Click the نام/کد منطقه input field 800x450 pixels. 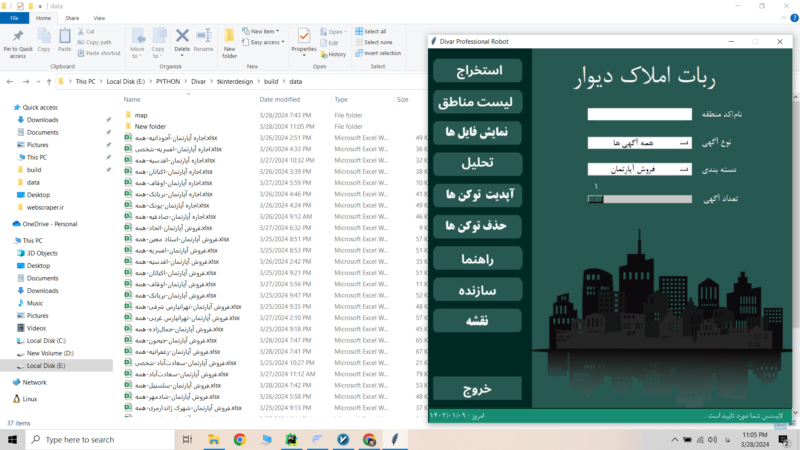pyautogui.click(x=639, y=114)
